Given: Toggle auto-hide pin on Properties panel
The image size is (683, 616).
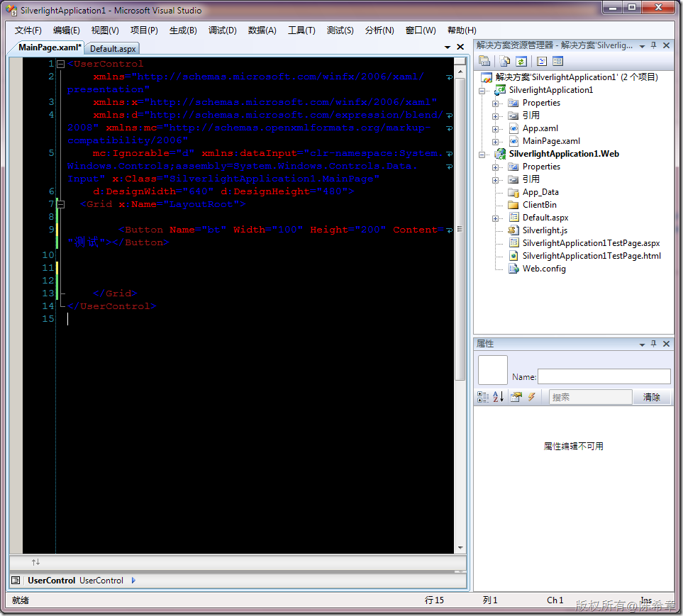Looking at the screenshot, I should [x=653, y=344].
